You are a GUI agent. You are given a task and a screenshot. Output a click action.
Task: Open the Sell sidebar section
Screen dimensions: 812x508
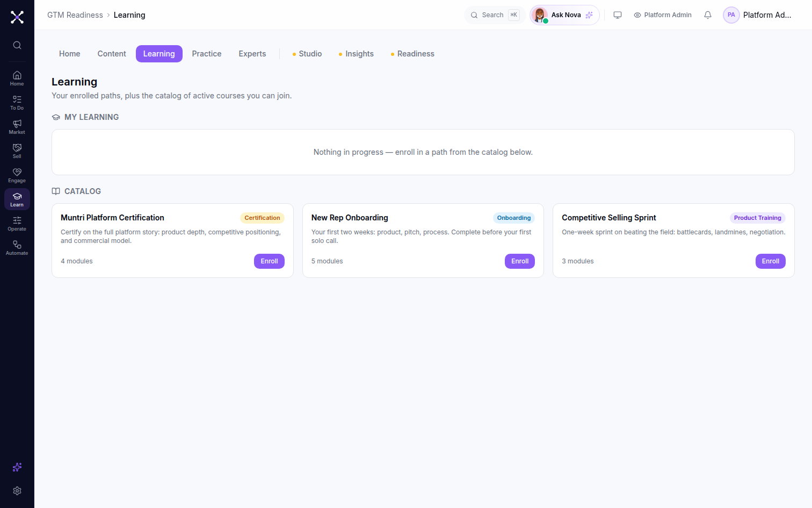click(x=17, y=151)
